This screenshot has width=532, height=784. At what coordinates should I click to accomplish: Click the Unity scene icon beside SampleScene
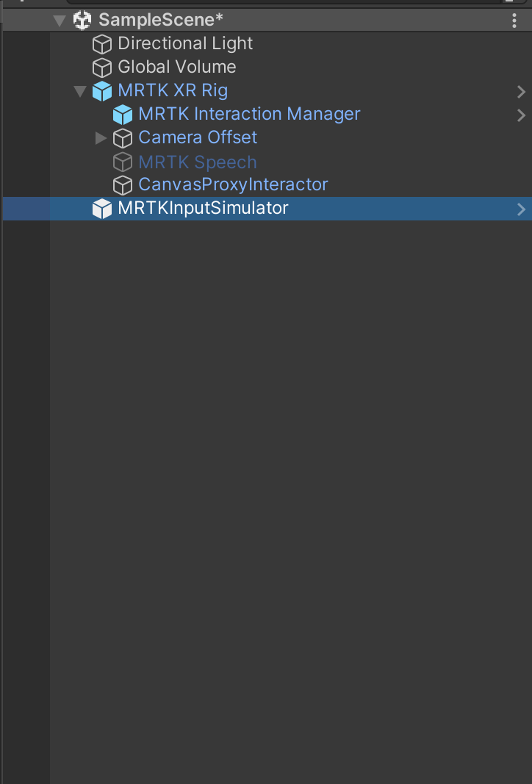82,21
